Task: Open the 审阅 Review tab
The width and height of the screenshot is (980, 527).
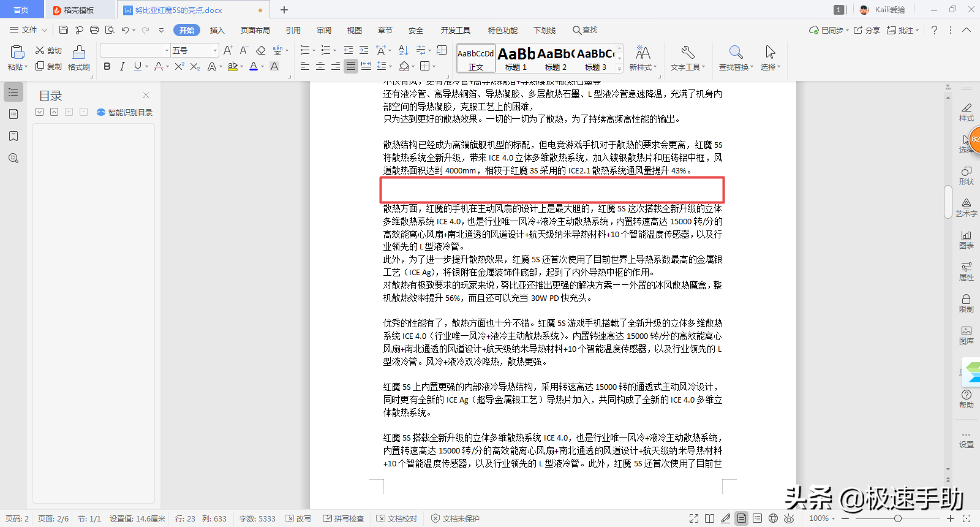Action: pos(324,30)
